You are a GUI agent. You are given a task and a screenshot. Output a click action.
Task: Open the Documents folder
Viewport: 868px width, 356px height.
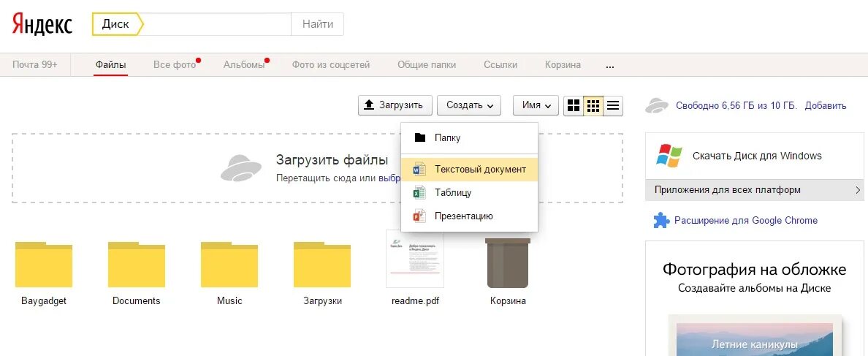coord(136,265)
